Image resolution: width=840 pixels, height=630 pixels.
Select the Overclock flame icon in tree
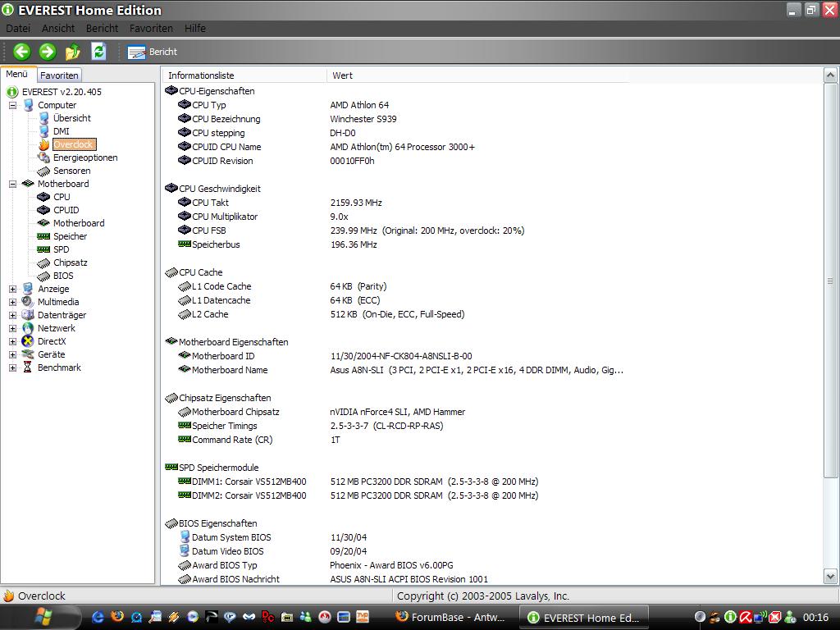click(x=44, y=144)
